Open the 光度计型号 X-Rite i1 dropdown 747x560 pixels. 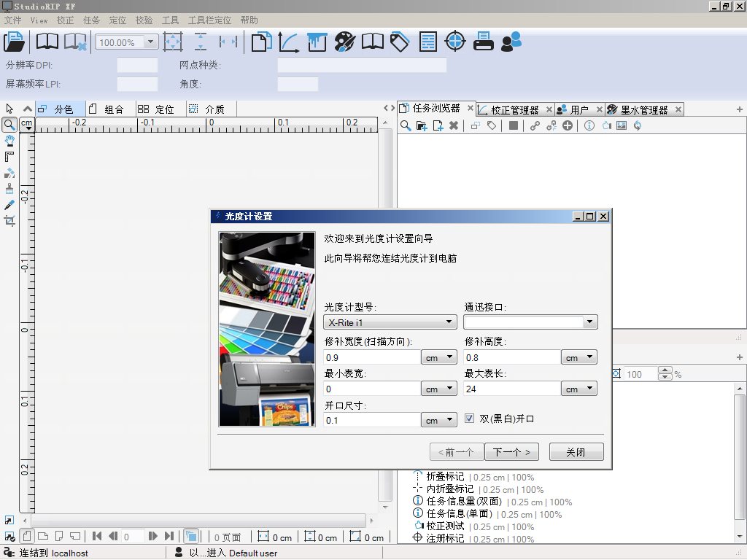point(390,322)
